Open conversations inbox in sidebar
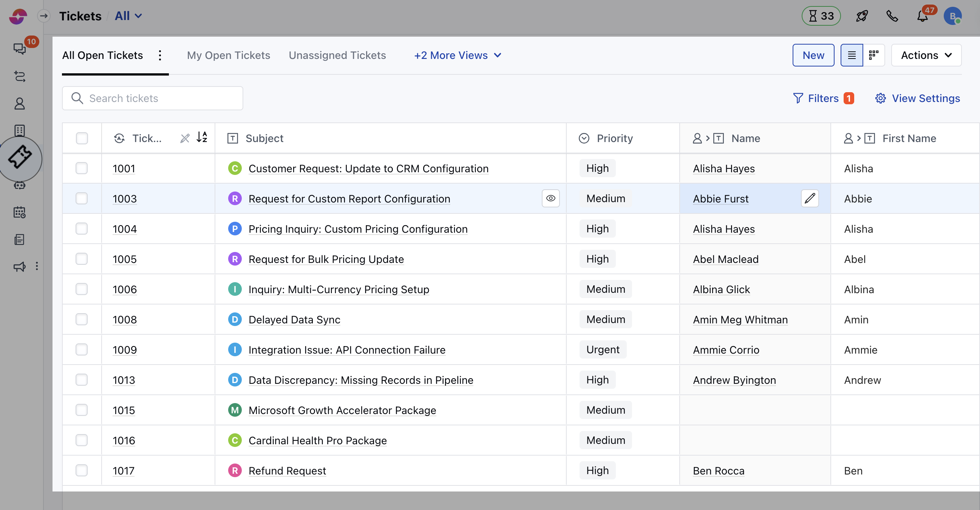 point(20,48)
